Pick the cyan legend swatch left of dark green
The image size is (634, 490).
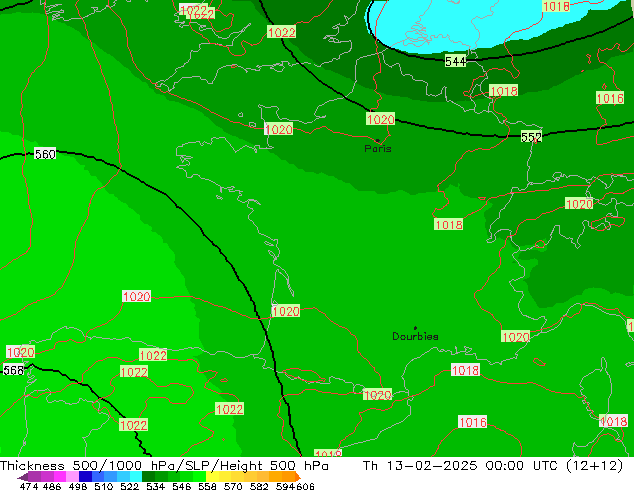coord(136,477)
